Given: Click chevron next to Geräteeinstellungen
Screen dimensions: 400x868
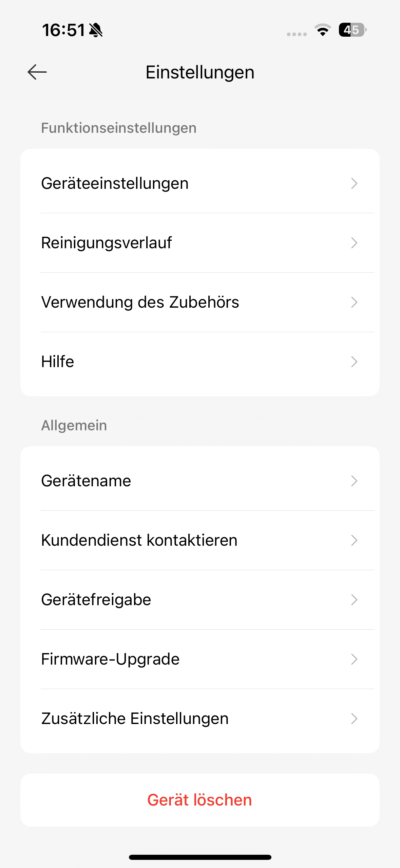Looking at the screenshot, I should coord(354,183).
